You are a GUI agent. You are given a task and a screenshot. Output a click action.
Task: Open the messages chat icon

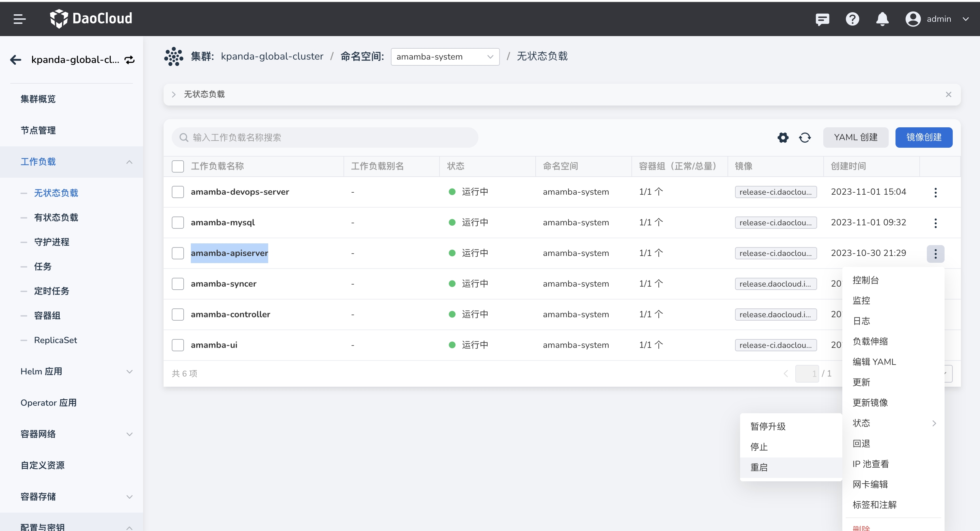coord(822,19)
